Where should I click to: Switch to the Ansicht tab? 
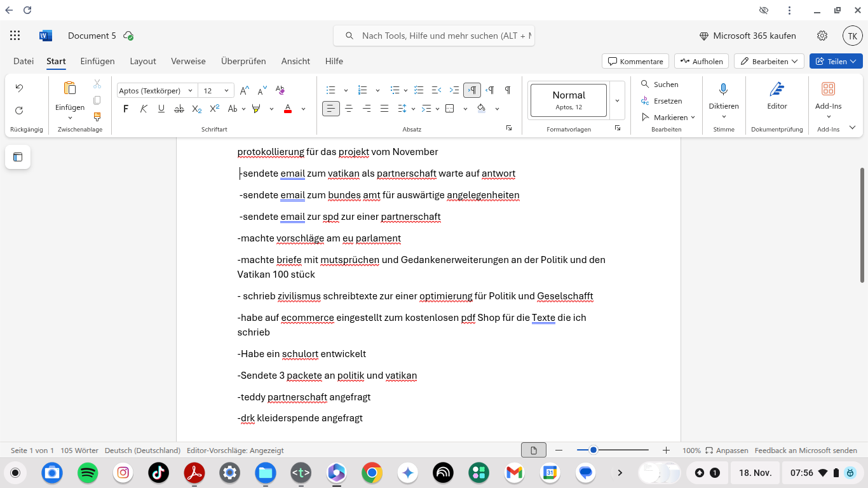click(295, 61)
